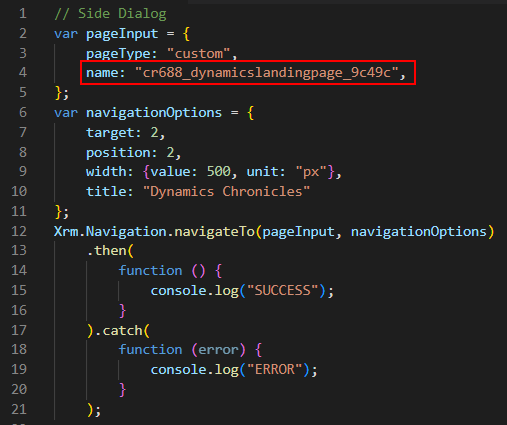Click 'function ()' on line 14
The width and height of the screenshot is (507, 425).
coord(162,271)
